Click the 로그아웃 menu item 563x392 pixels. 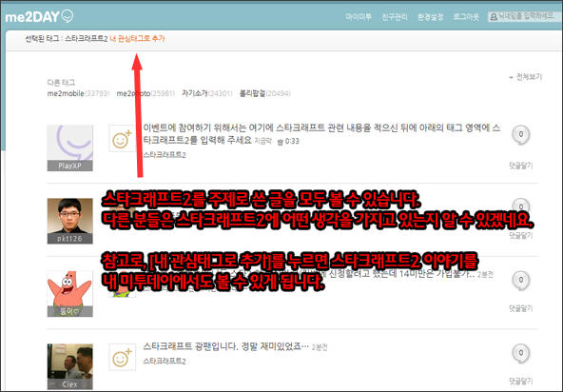coord(466,17)
